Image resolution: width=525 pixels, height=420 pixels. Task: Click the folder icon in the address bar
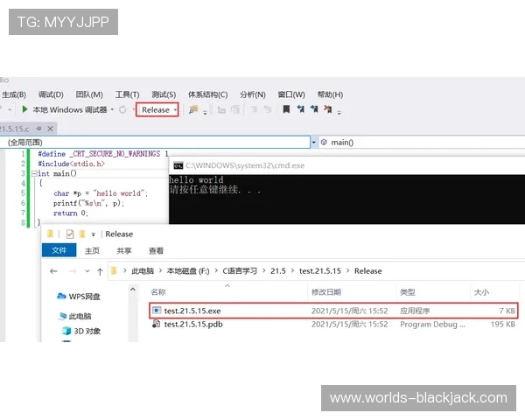tap(114, 270)
